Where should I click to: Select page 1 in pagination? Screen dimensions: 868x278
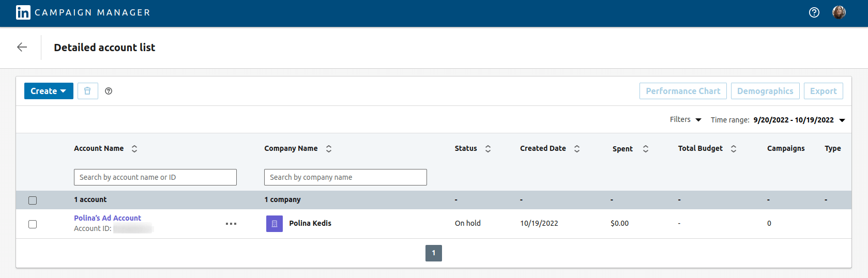pos(433,253)
